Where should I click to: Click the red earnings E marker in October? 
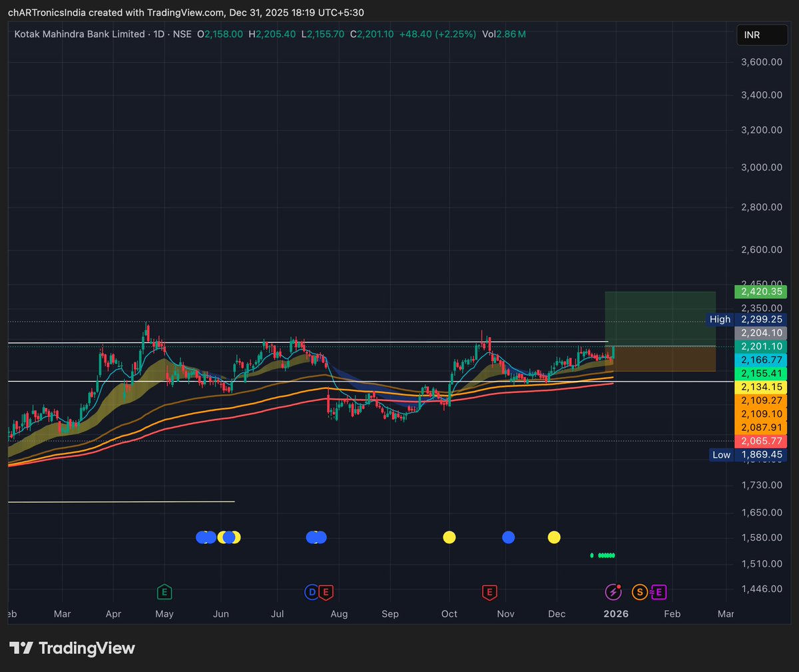[489, 591]
